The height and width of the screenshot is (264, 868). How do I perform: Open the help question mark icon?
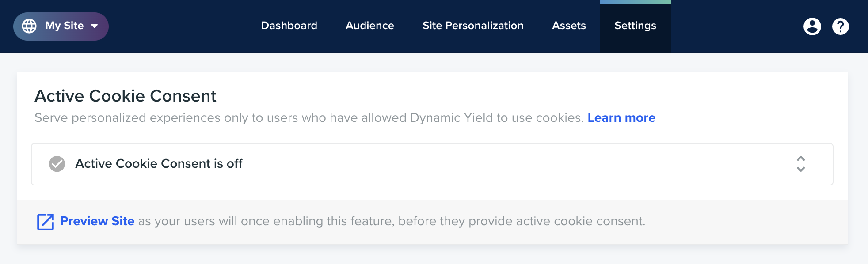tap(840, 26)
